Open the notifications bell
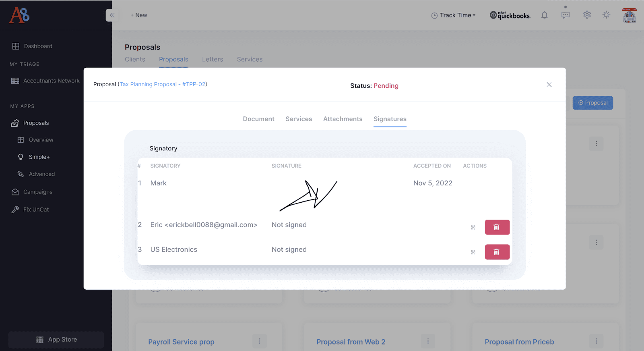This screenshot has height=351, width=644. 544,15
